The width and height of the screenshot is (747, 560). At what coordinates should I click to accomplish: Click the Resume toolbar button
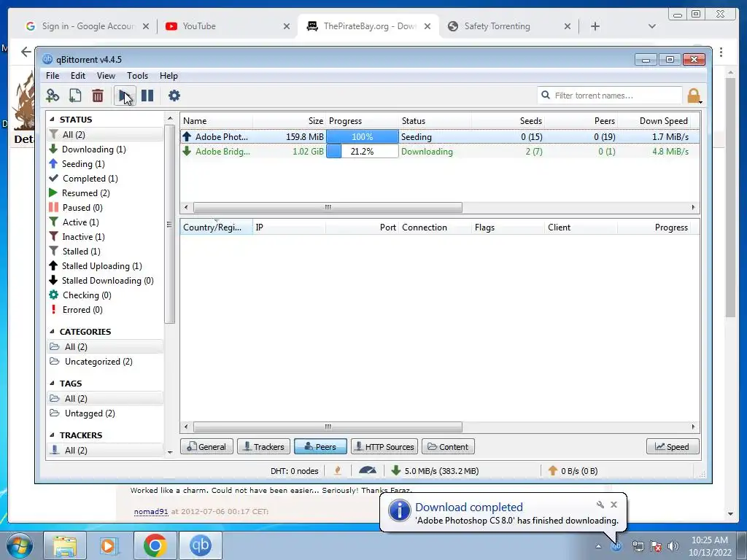tap(124, 96)
